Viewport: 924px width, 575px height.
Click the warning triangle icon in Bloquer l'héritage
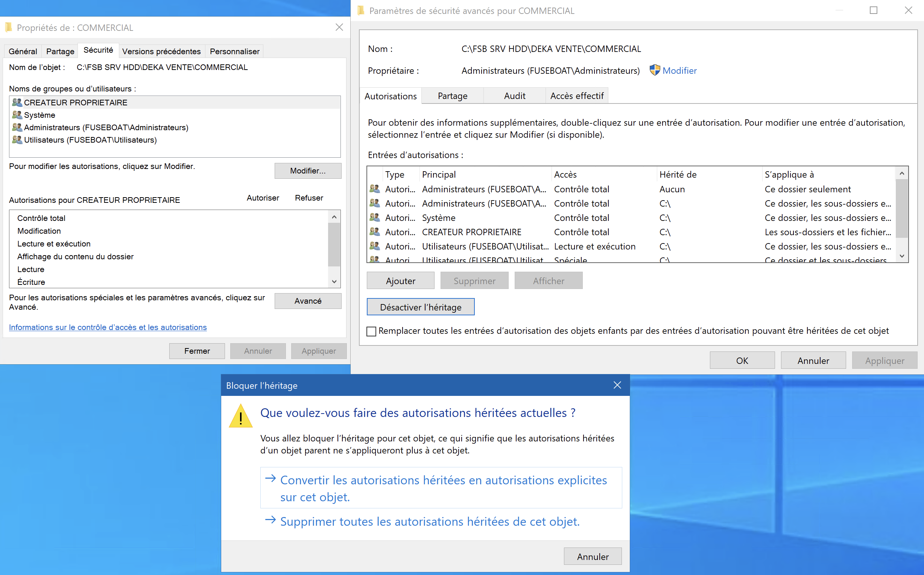241,417
